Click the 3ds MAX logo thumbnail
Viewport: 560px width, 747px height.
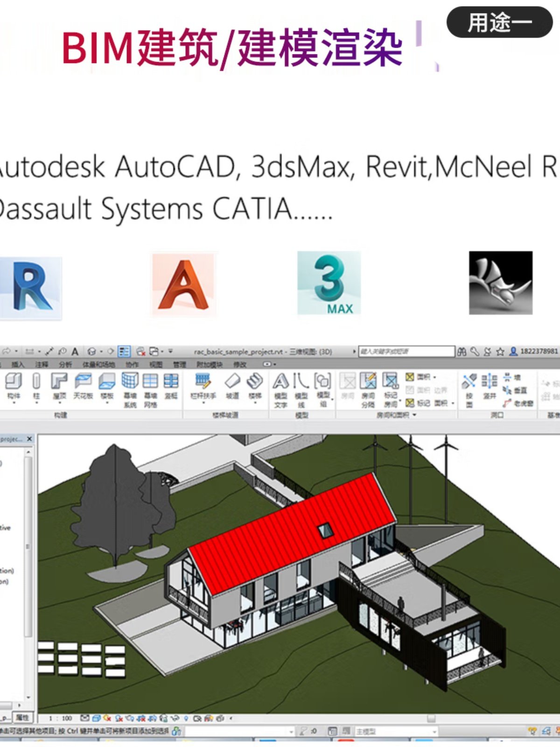click(329, 283)
